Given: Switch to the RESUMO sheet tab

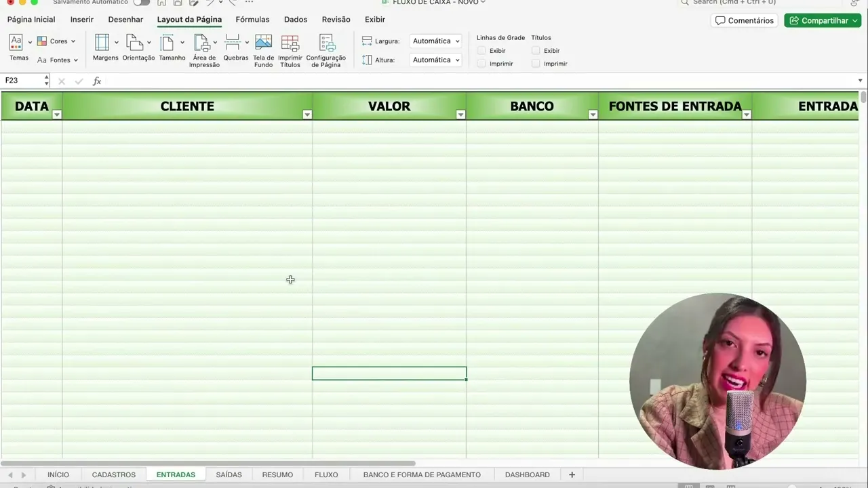Looking at the screenshot, I should 277,474.
